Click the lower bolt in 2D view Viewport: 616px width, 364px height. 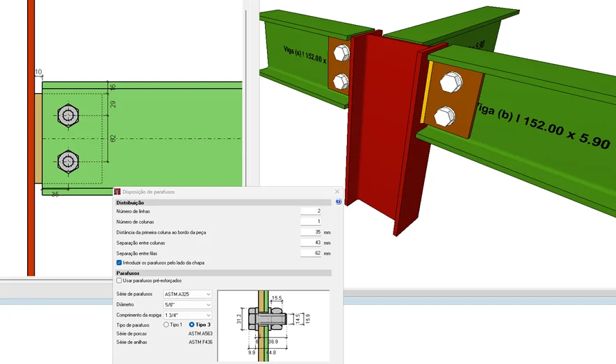coord(68,161)
